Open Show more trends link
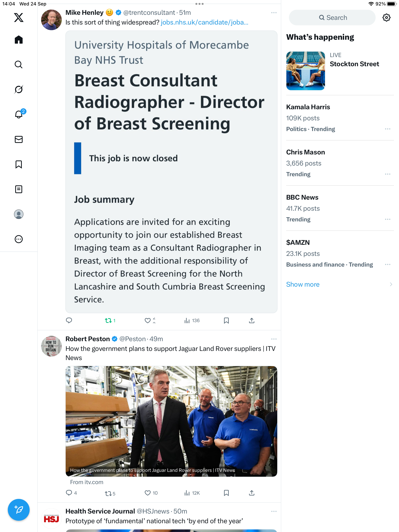 coord(303,284)
